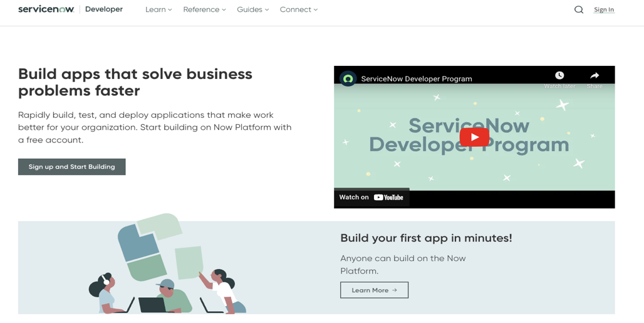Open the search magnifier icon
This screenshot has width=644, height=323.
point(579,9)
